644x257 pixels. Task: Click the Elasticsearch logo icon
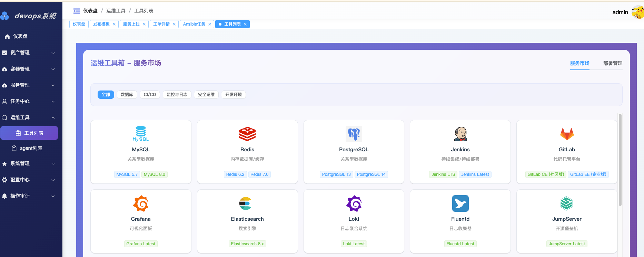tap(245, 203)
